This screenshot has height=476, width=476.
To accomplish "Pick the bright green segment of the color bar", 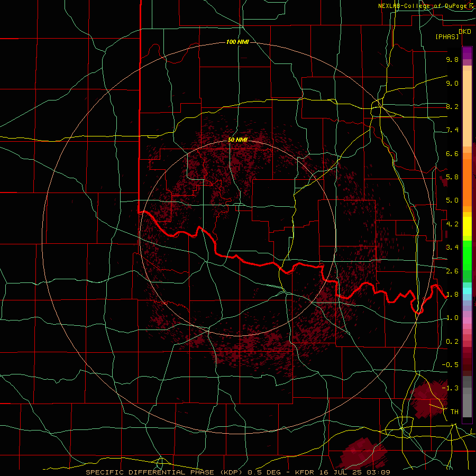I will (x=467, y=255).
